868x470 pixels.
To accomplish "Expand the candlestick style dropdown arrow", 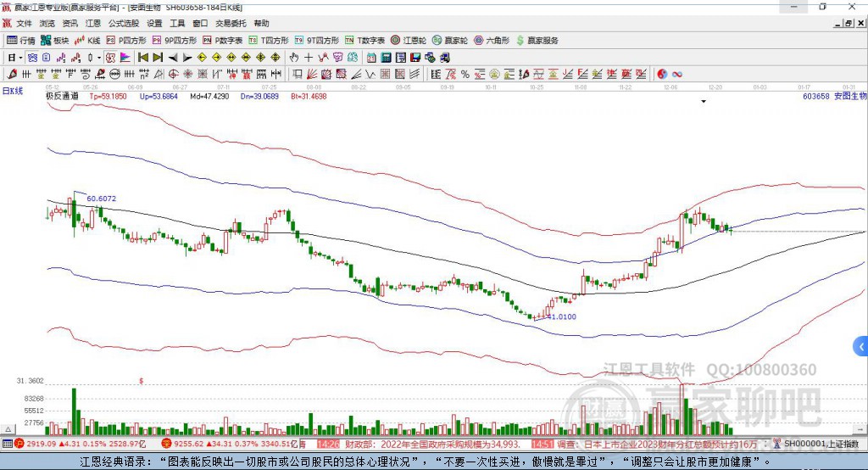I will [99, 58].
